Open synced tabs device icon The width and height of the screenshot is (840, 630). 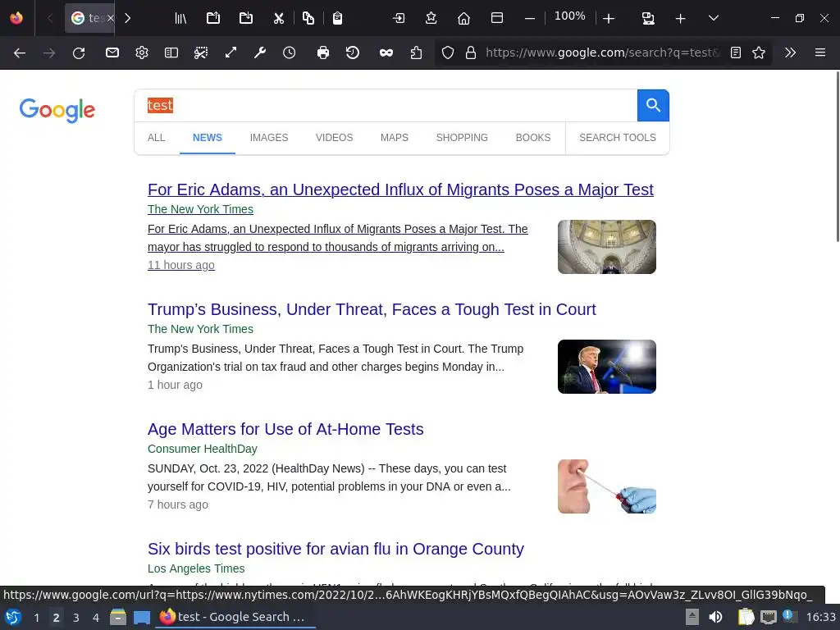tap(648, 18)
